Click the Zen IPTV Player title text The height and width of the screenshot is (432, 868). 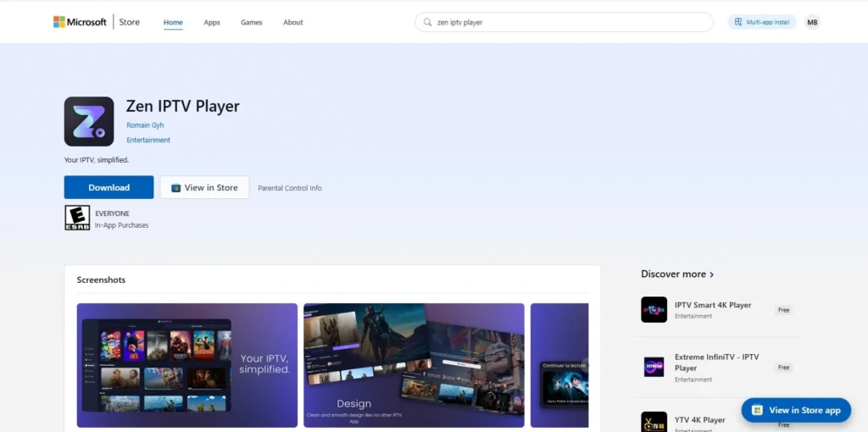click(183, 106)
